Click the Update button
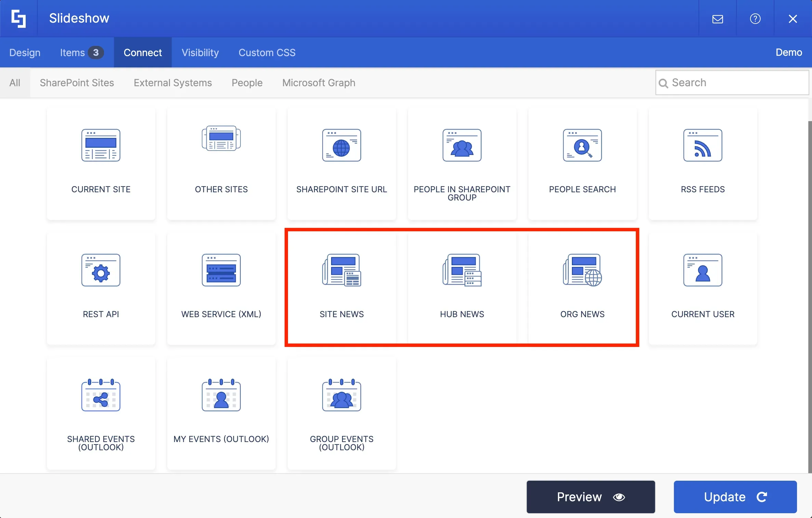812x518 pixels. [735, 497]
